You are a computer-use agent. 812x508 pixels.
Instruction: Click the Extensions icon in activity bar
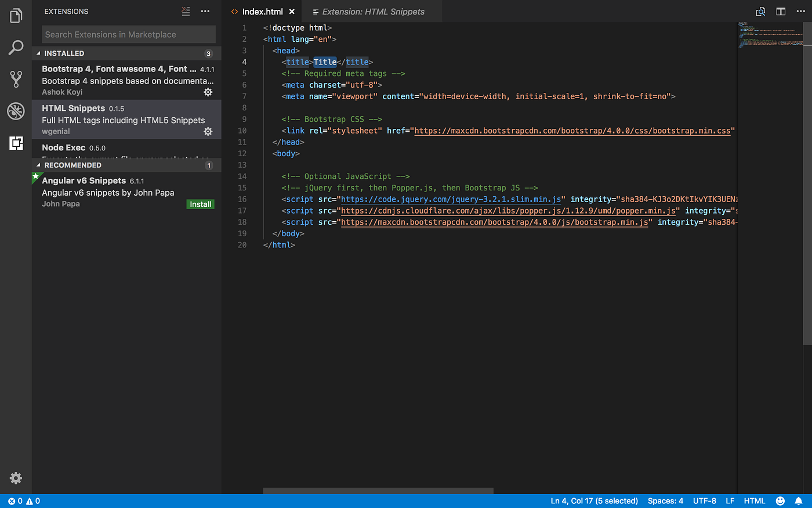(x=16, y=143)
